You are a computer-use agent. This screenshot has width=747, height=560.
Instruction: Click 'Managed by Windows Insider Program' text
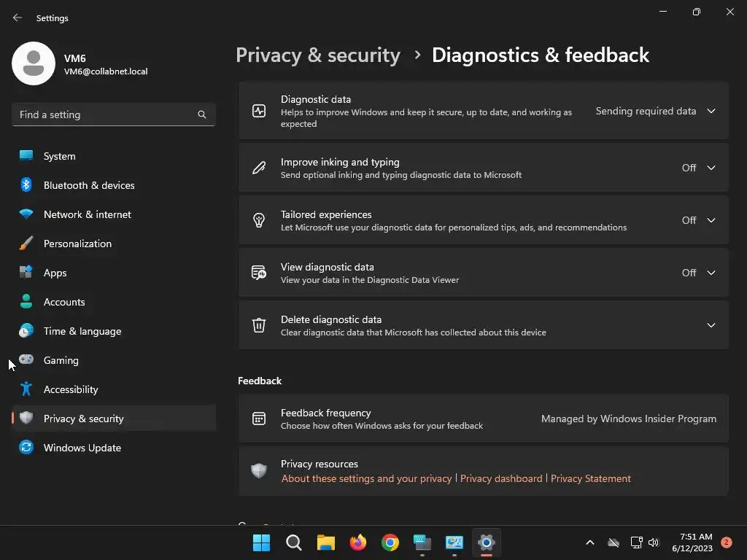[x=629, y=419]
